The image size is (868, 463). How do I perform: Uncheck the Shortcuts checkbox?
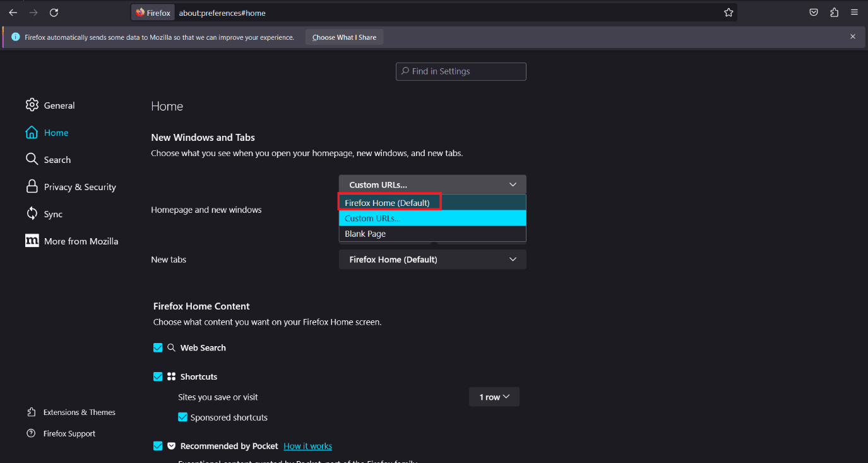pyautogui.click(x=158, y=376)
